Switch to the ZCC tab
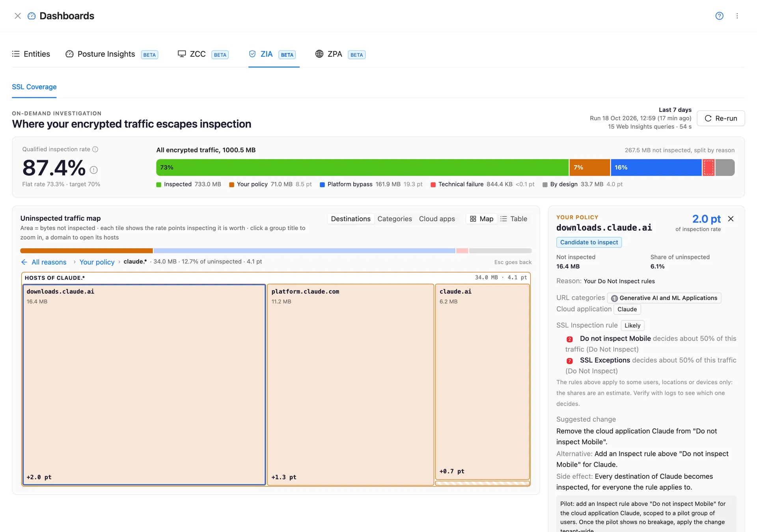 [x=203, y=54]
